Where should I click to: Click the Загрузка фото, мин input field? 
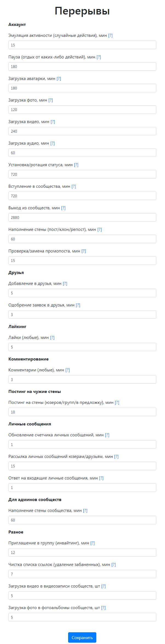point(82,110)
